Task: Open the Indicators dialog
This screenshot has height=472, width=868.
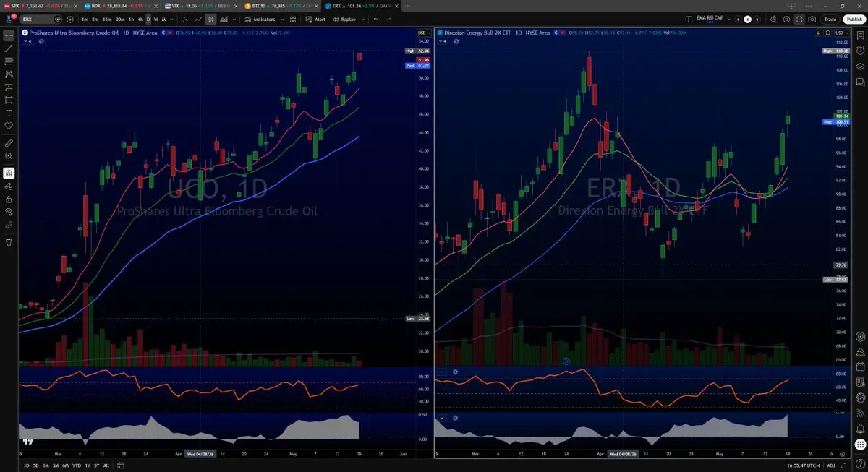Action: [x=260, y=19]
